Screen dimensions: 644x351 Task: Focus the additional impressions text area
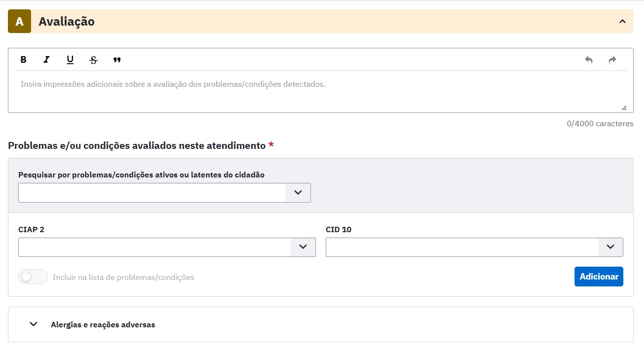coord(321,92)
